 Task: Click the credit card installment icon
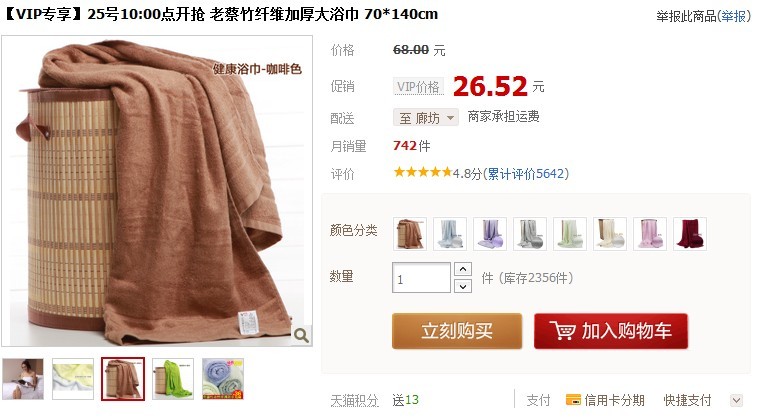click(573, 400)
